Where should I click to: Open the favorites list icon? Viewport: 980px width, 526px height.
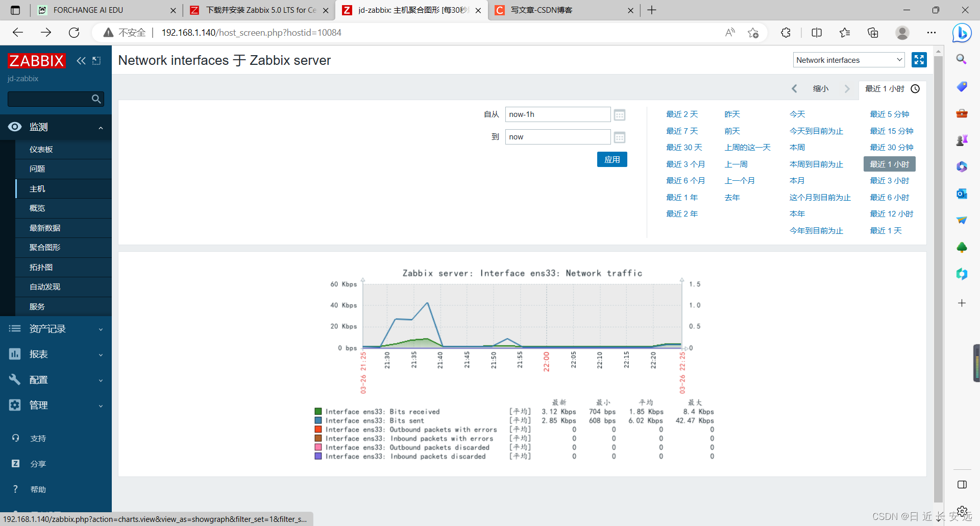point(845,33)
